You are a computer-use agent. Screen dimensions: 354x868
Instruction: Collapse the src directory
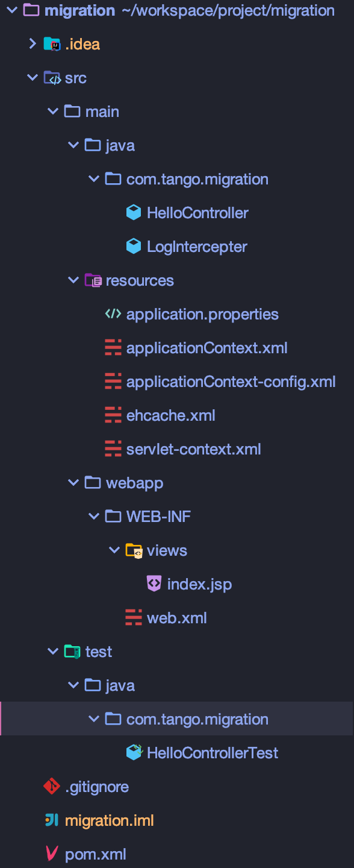pyautogui.click(x=32, y=77)
